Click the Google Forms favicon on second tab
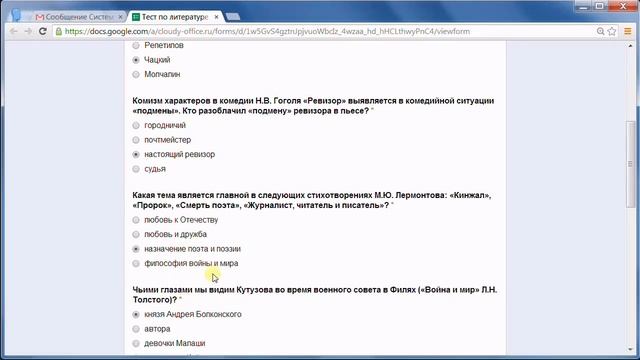640x360 pixels. pos(136,17)
